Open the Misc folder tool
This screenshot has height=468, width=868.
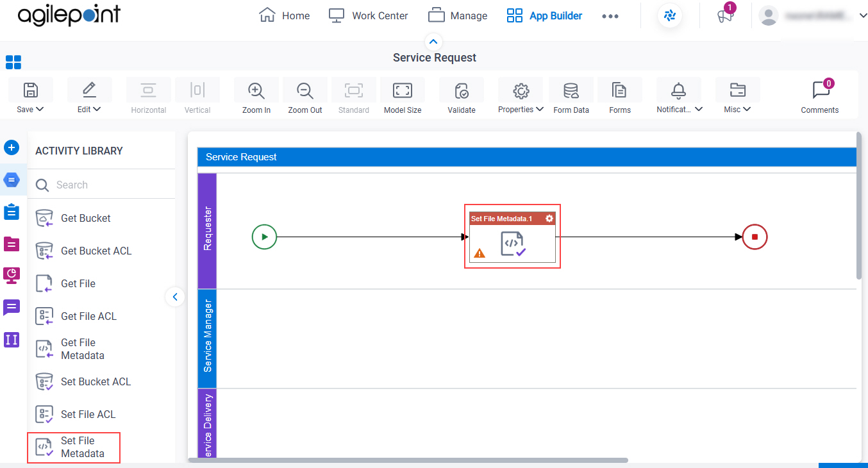738,90
